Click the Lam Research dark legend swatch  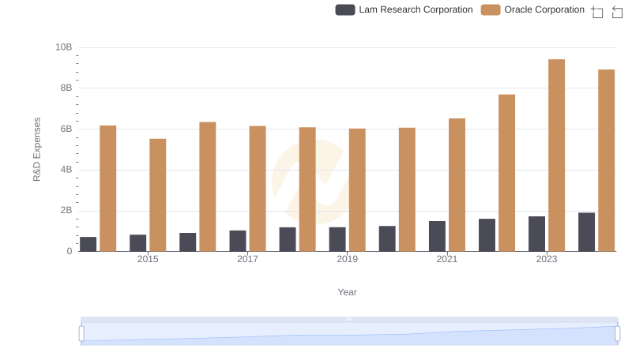tap(345, 9)
